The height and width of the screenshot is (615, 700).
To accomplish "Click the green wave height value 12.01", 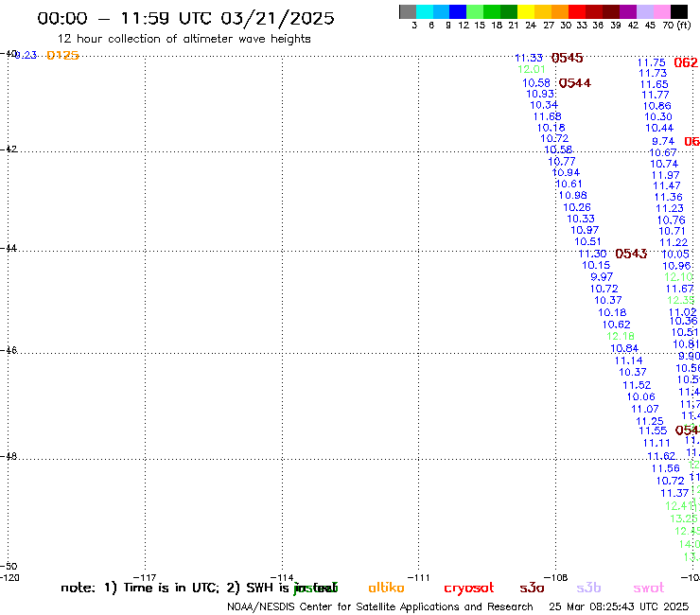I will click(532, 69).
